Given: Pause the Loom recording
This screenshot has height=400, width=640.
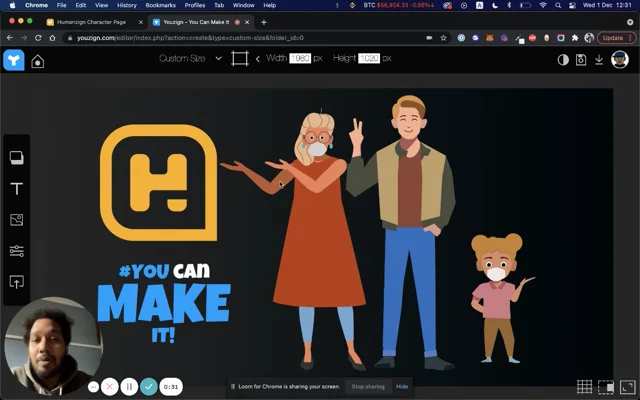Looking at the screenshot, I should pyautogui.click(x=129, y=387).
